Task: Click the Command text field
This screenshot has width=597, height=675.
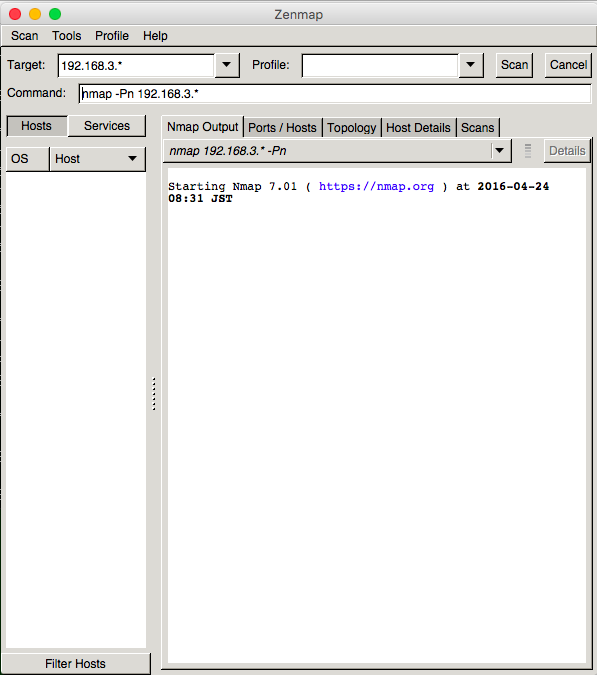Action: pos(335,93)
